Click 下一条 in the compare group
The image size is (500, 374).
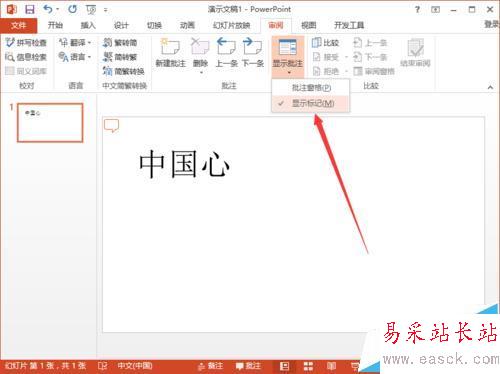point(370,57)
